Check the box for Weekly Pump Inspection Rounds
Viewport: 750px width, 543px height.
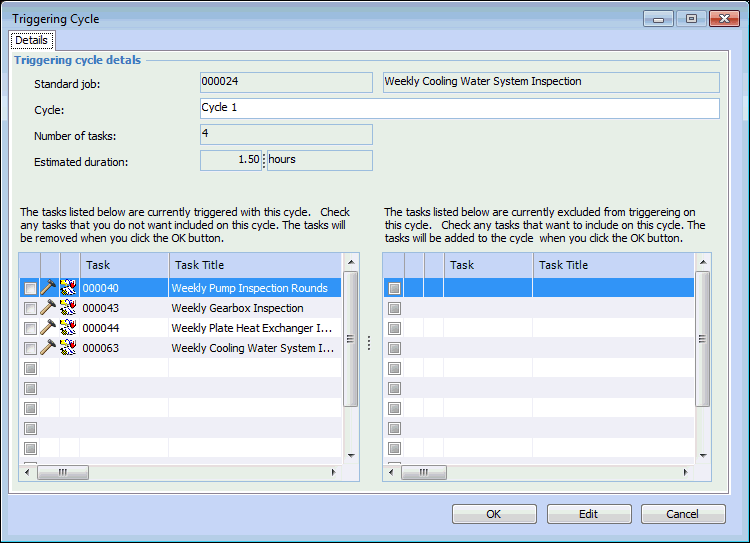click(x=30, y=288)
